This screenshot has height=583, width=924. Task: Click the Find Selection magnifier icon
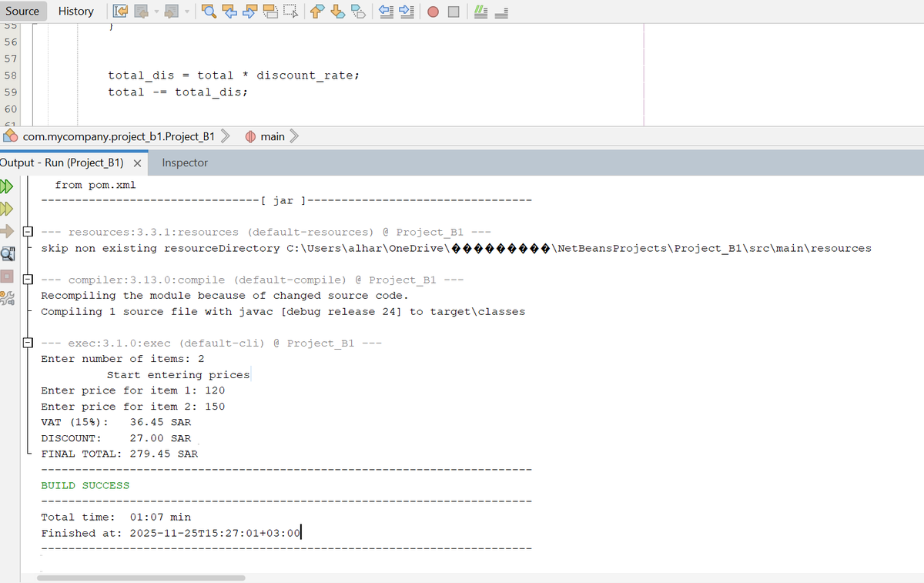tap(210, 12)
